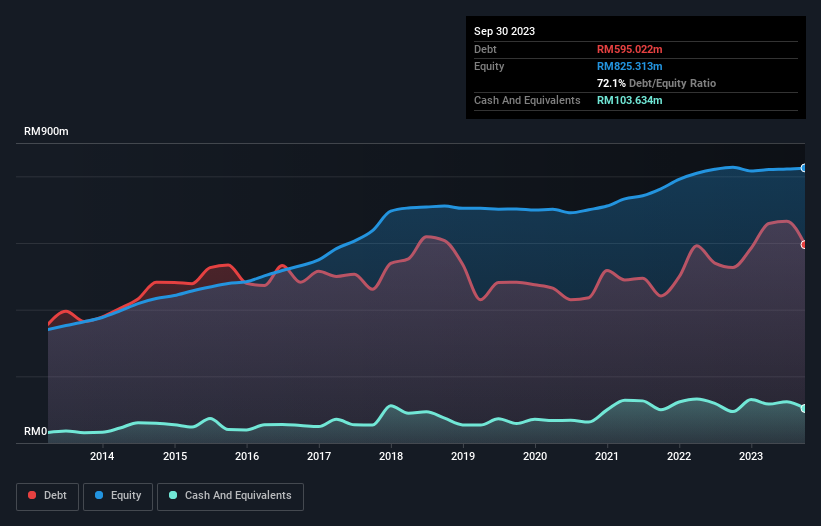The width and height of the screenshot is (821, 526).
Task: Click Cash And Equivalents label in tooltip
Action: tap(527, 100)
